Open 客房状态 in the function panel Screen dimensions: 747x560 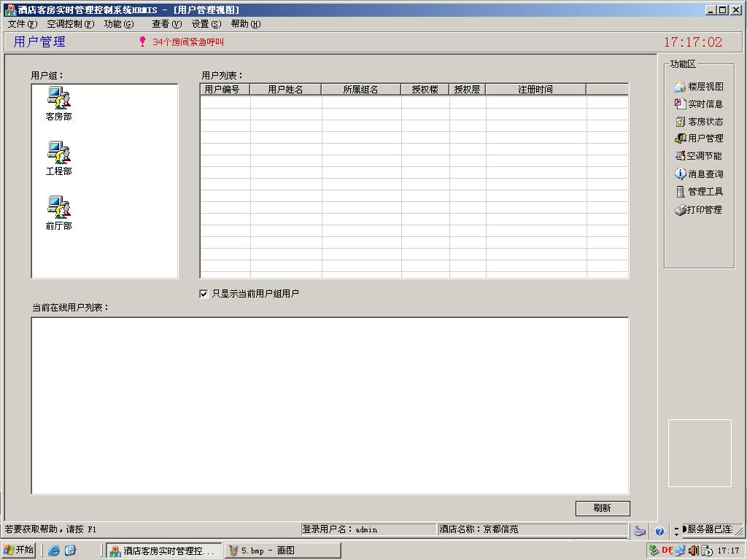tap(699, 122)
